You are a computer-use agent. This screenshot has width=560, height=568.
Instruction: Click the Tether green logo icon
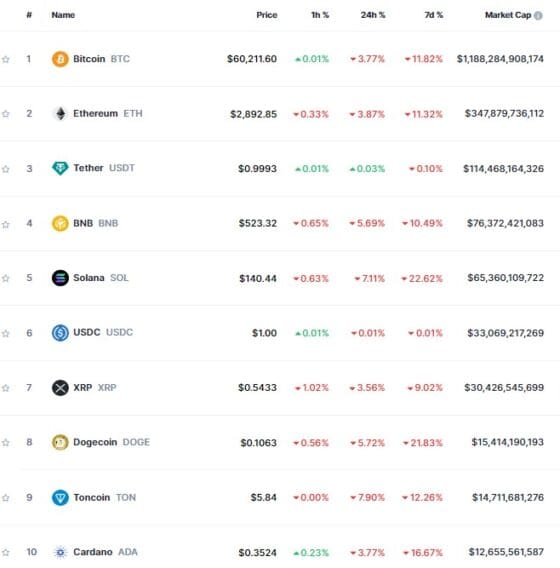[x=60, y=168]
